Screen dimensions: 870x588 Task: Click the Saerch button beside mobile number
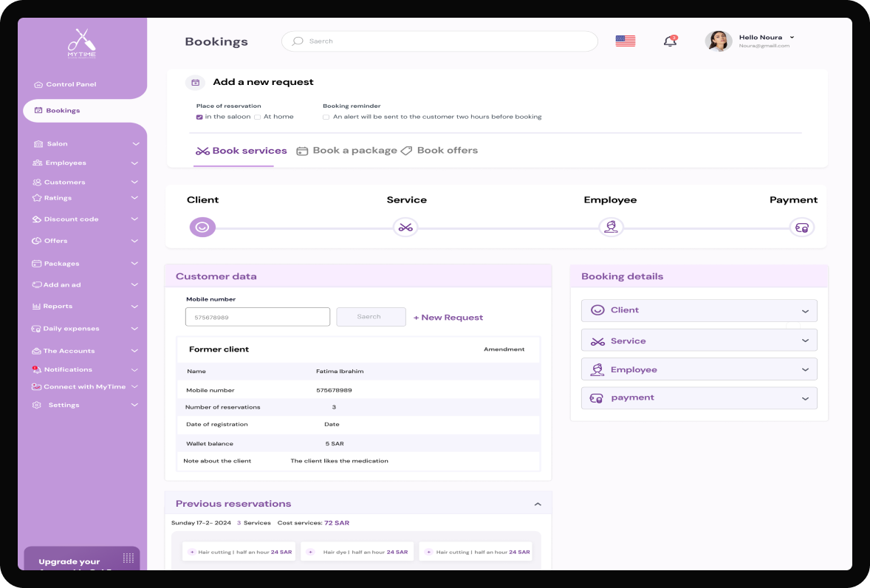371,317
